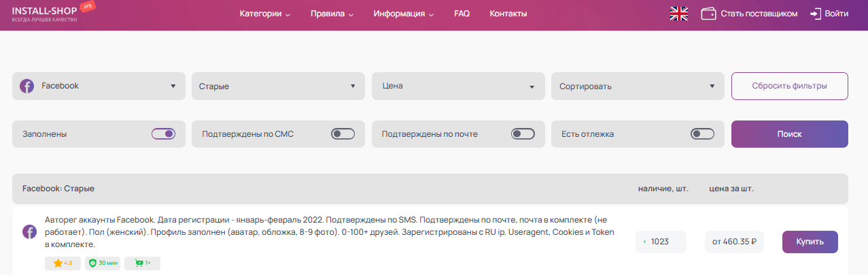Expand the Цена filter dropdown

[x=458, y=86]
